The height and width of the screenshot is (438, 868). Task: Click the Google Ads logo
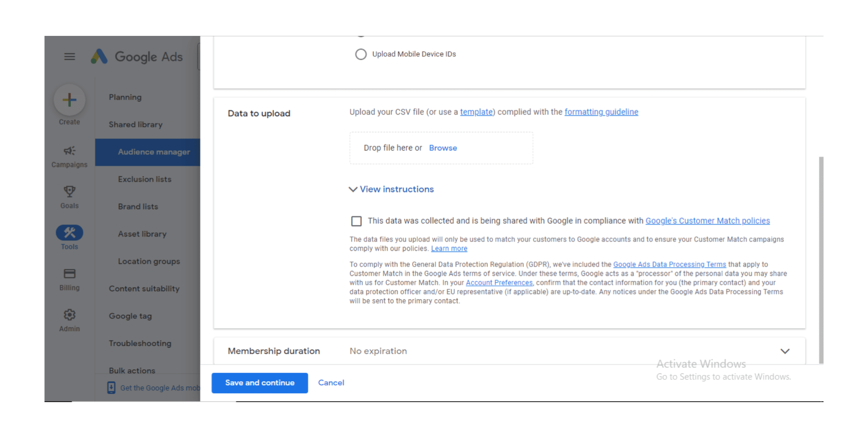tap(136, 56)
